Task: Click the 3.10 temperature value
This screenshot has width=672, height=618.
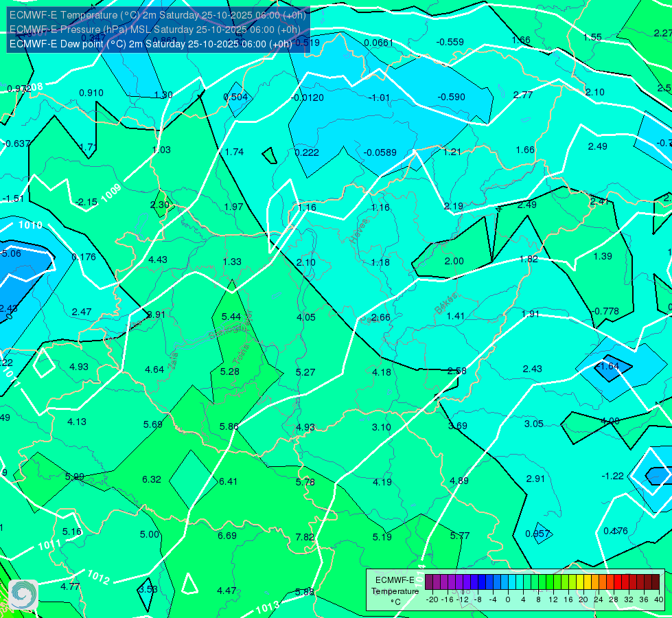Action: point(382,428)
